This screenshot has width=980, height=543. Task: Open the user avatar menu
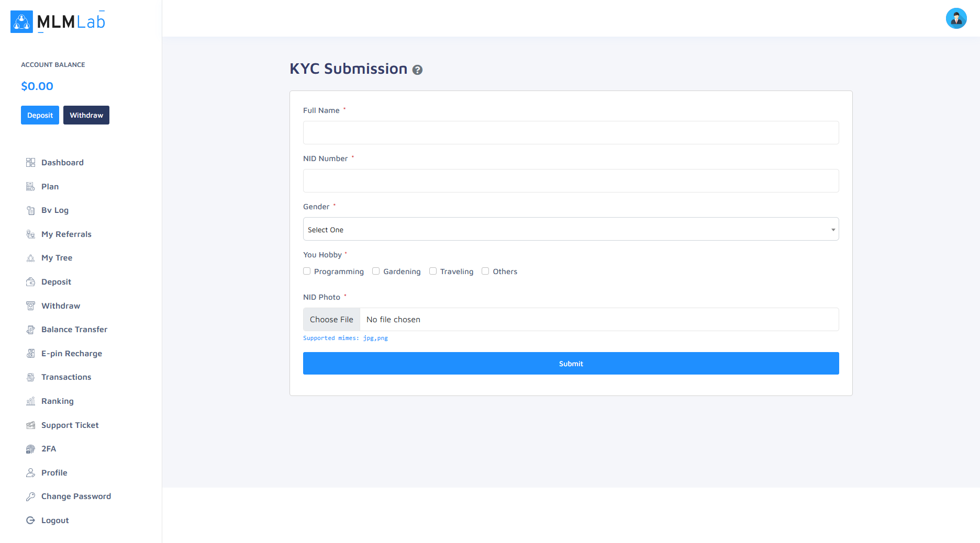956,19
